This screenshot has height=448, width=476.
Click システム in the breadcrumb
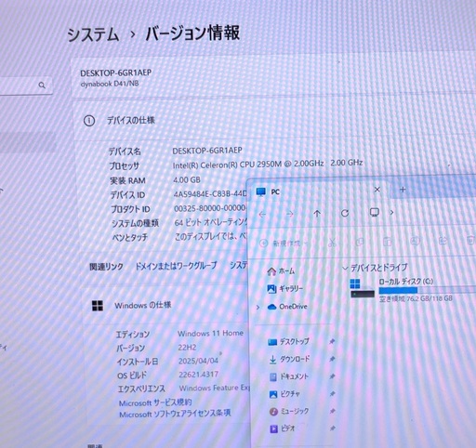pos(93,34)
